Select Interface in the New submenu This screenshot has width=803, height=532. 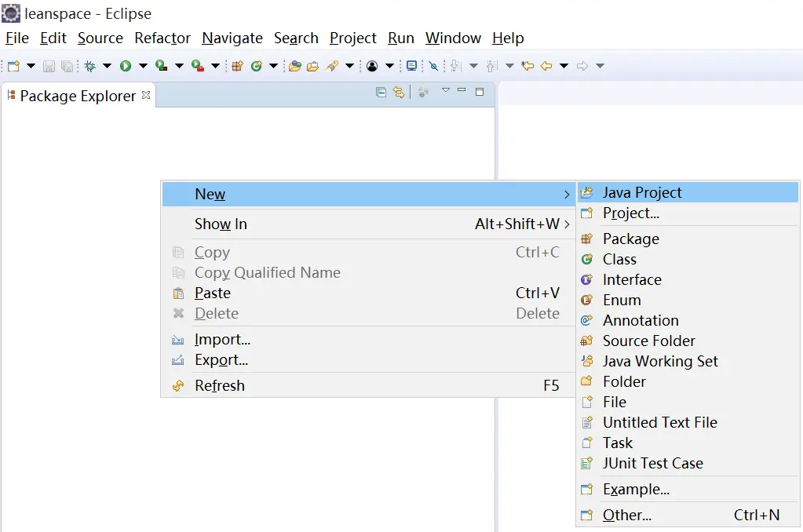(x=688, y=279)
